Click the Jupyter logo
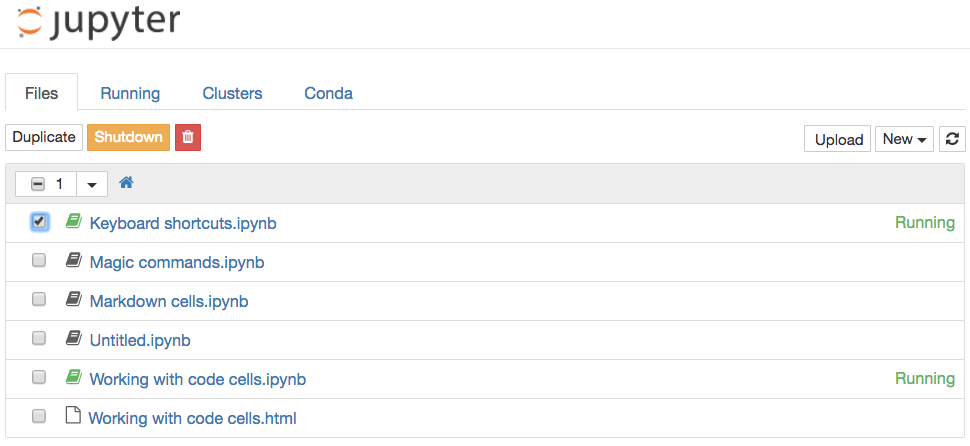This screenshot has height=446, width=970. pos(98,21)
